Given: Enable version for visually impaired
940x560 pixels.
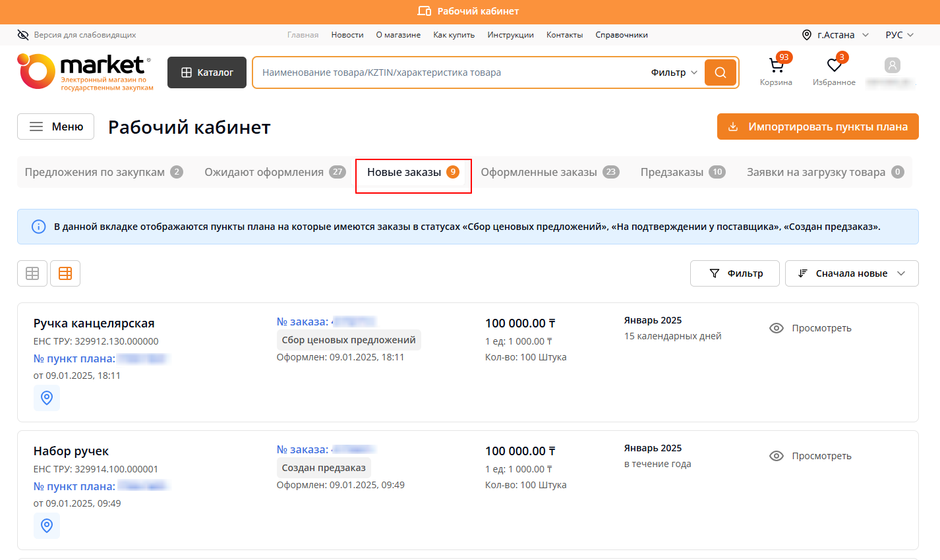Looking at the screenshot, I should tap(76, 35).
